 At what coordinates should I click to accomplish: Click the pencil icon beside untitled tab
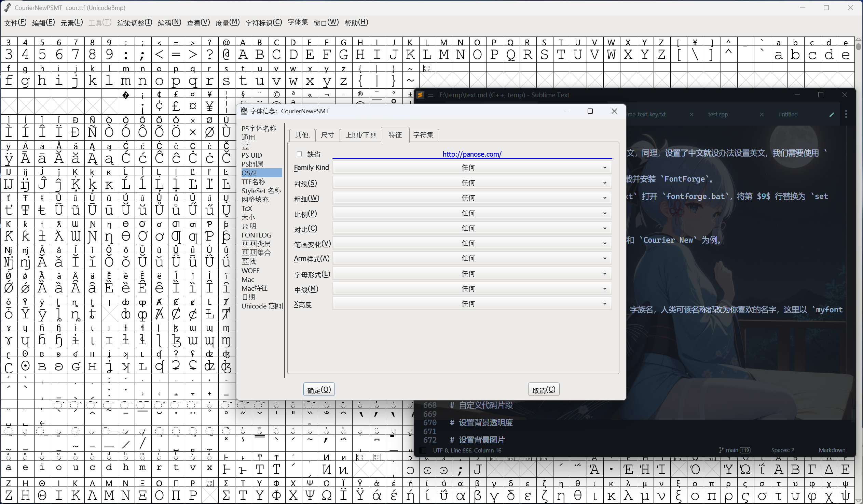click(832, 115)
